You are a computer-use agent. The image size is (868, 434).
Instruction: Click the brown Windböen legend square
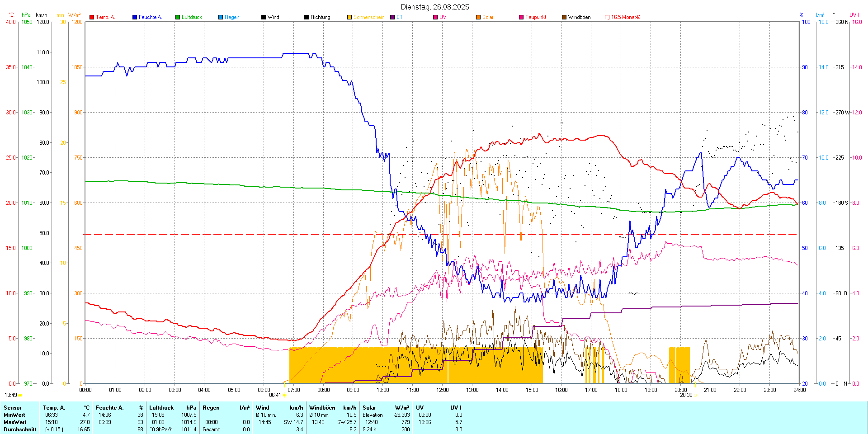564,17
